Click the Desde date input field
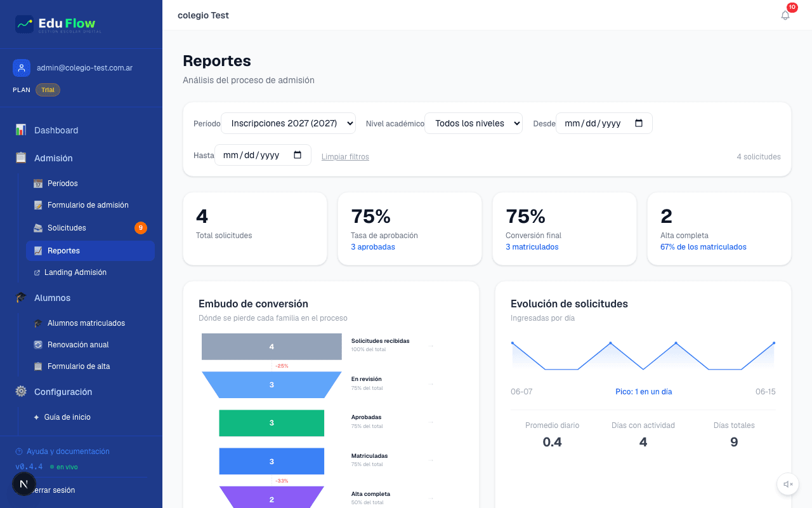This screenshot has width=812, height=508. click(604, 123)
